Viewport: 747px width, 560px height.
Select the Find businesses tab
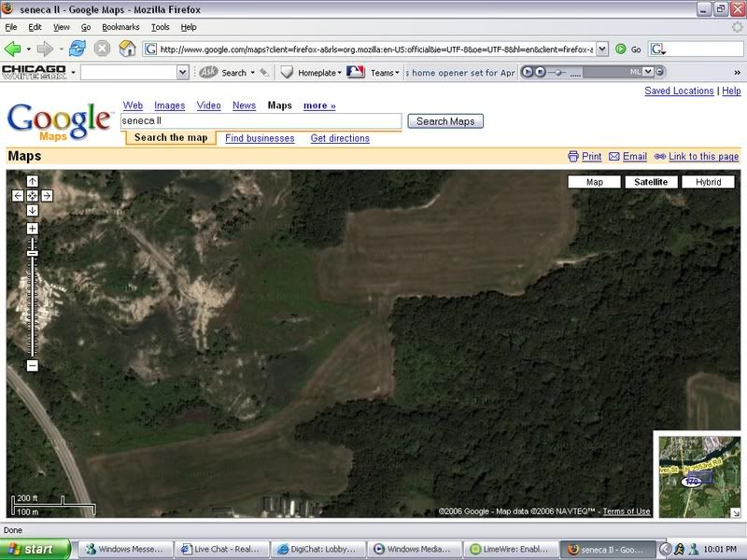pos(260,138)
